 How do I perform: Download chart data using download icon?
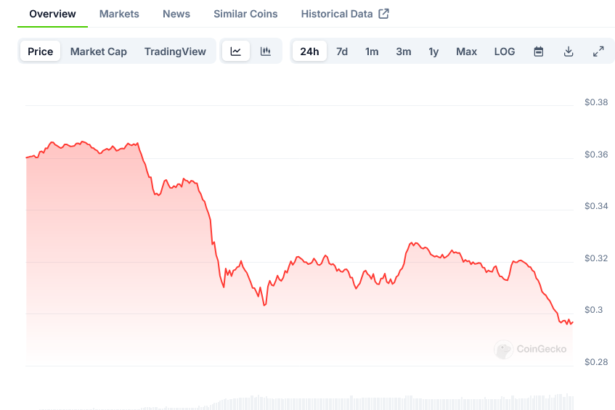568,52
